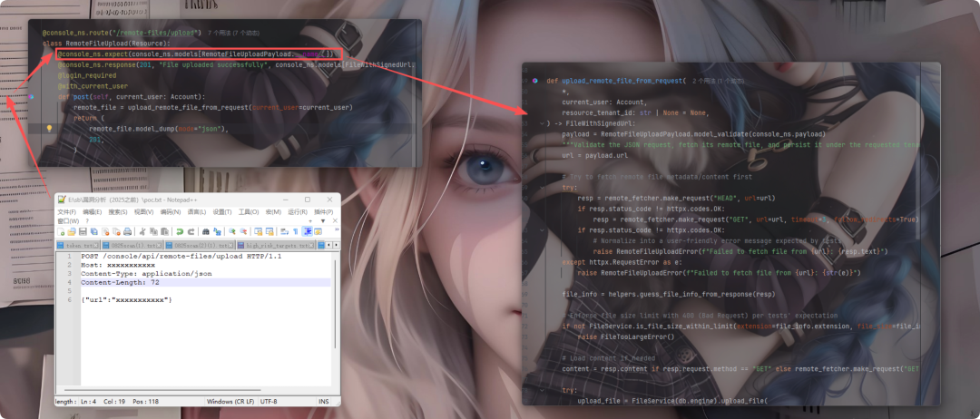Screen dimensions: 980x419
Task: Click the Redo arrow icon in Notepad++
Action: coord(191,231)
